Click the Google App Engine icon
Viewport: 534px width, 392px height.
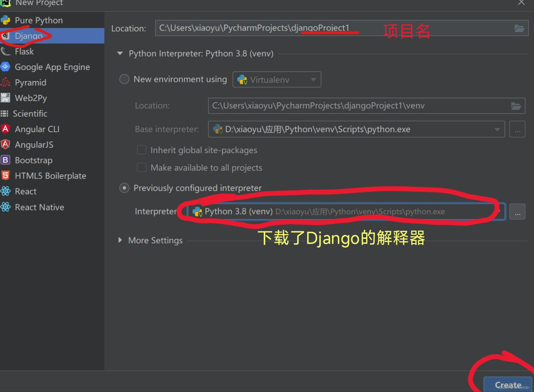[5, 67]
